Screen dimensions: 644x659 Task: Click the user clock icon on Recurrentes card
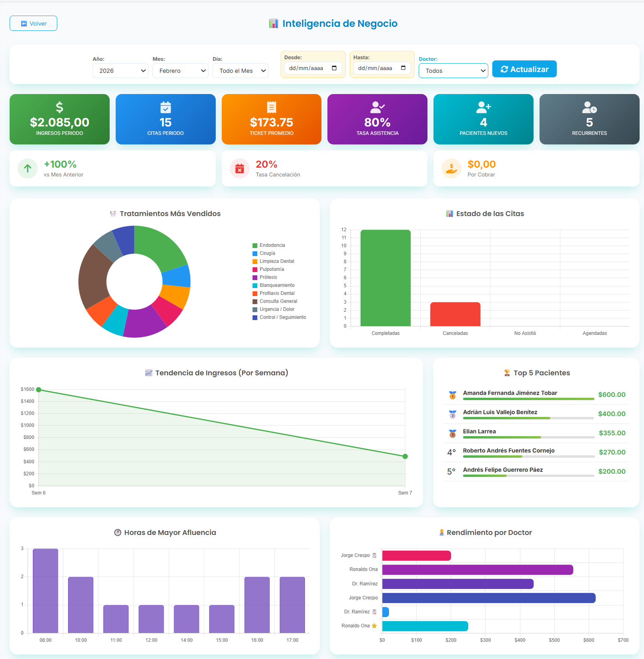click(x=589, y=107)
